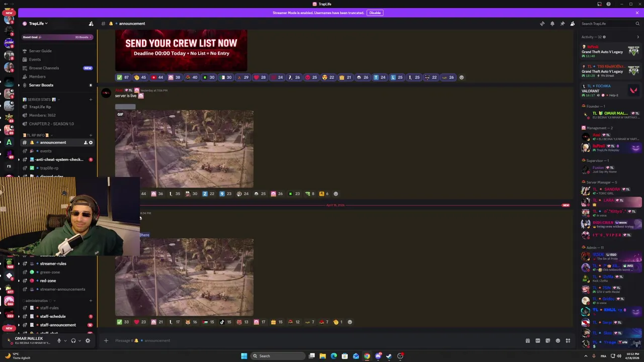
Task: Mute the microphone in user panel
Action: tap(59, 341)
